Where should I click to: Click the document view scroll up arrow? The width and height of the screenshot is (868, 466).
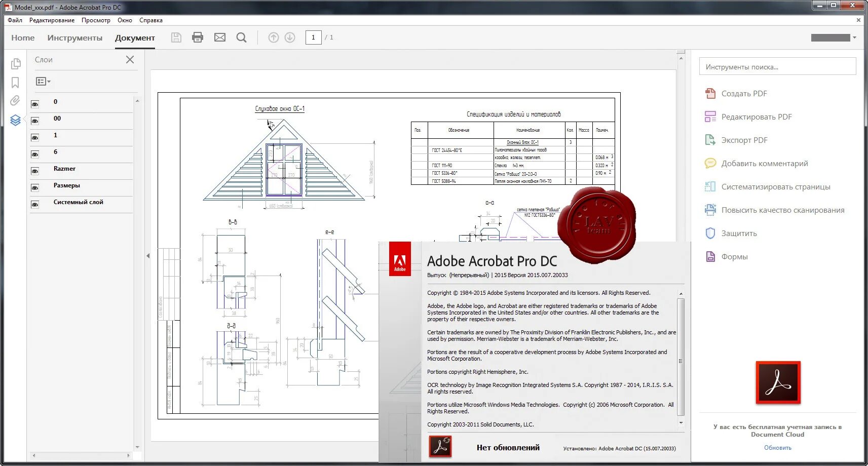[681, 58]
